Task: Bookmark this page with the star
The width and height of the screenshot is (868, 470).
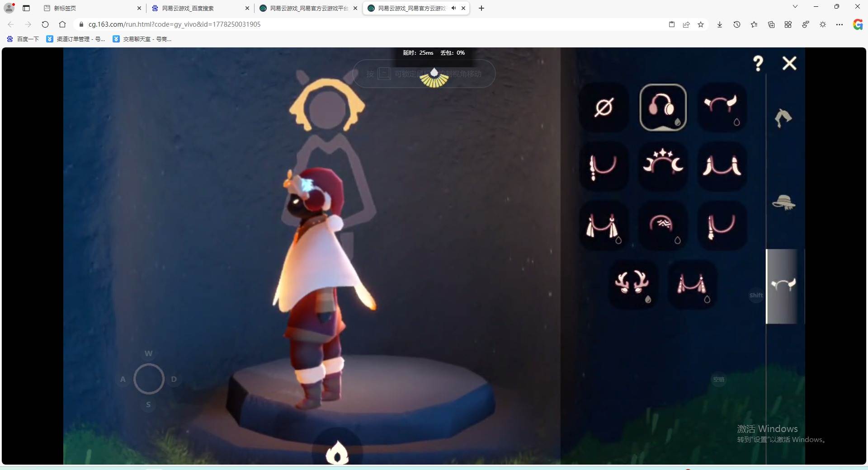Action: point(701,24)
